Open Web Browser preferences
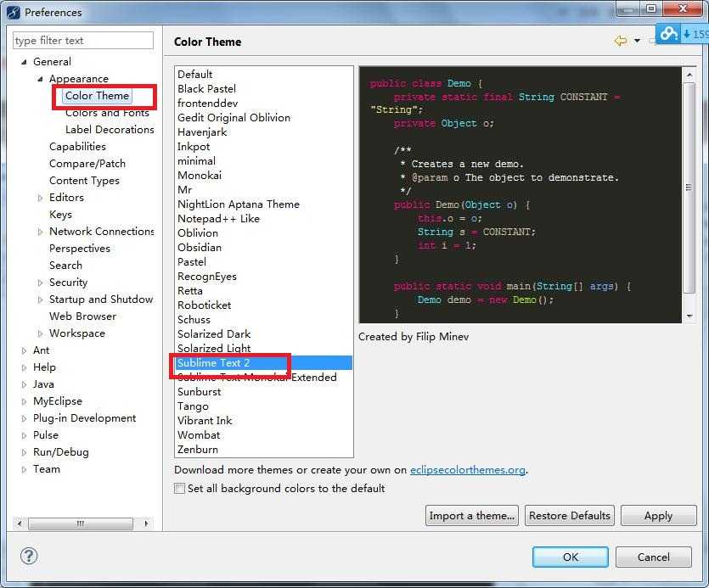This screenshot has height=588, width=709. point(82,316)
